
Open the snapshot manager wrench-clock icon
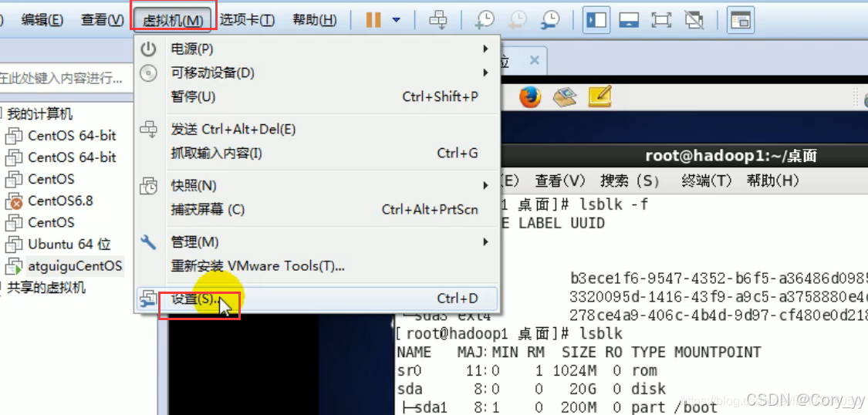[551, 21]
